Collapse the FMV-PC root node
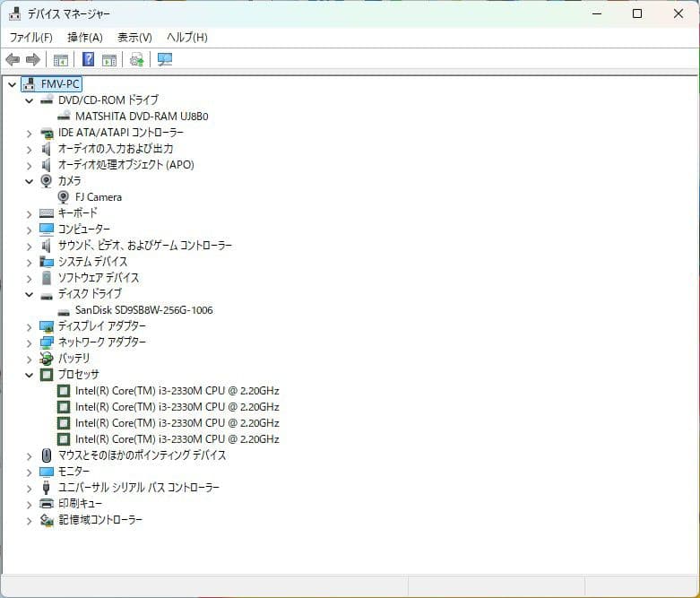Viewport: 700px width, 598px height. pos(12,84)
